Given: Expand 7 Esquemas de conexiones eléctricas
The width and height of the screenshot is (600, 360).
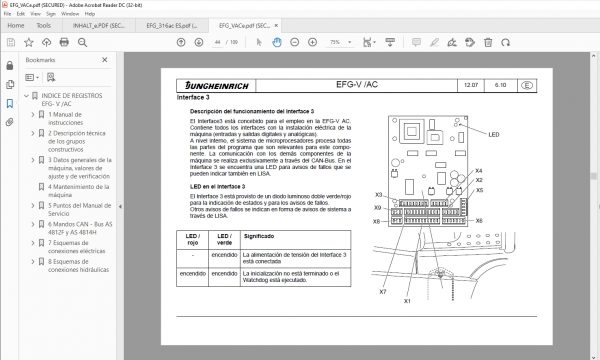Looking at the screenshot, I should (x=33, y=243).
